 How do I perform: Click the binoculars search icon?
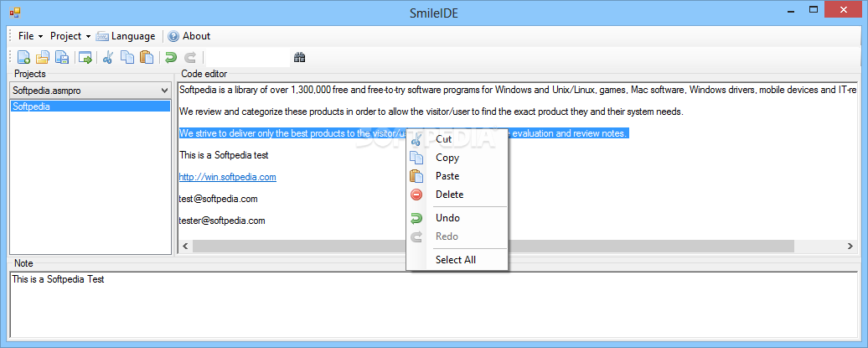tap(299, 57)
